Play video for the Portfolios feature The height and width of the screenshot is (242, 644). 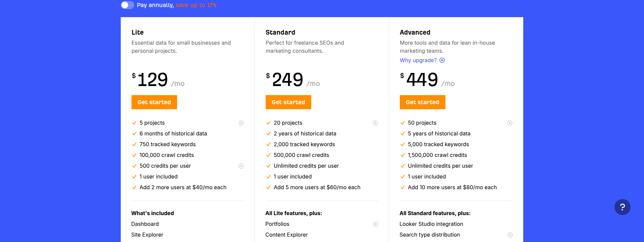(x=375, y=224)
